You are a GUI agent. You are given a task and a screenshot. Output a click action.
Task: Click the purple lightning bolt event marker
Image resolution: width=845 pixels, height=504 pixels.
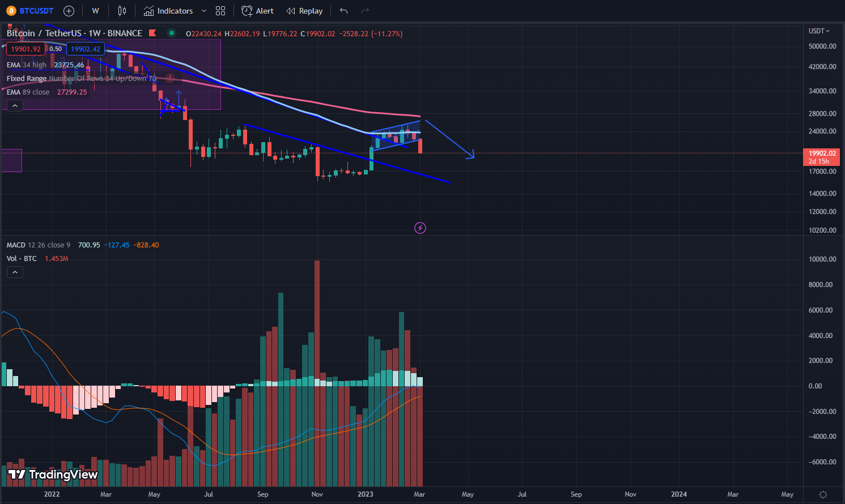420,228
